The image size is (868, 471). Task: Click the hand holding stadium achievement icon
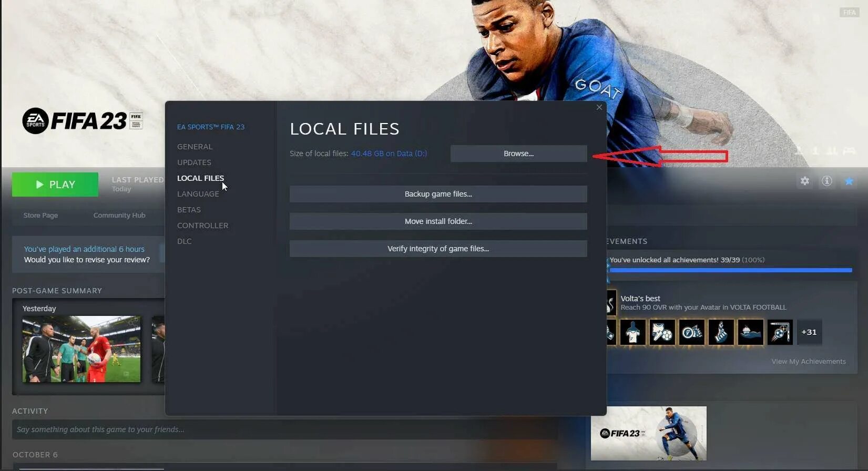pos(750,332)
